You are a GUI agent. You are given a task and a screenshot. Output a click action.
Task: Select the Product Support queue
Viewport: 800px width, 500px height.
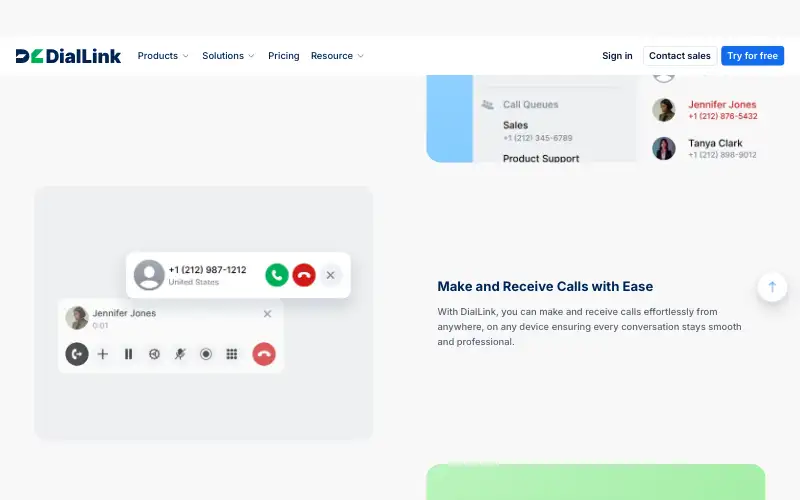click(541, 158)
